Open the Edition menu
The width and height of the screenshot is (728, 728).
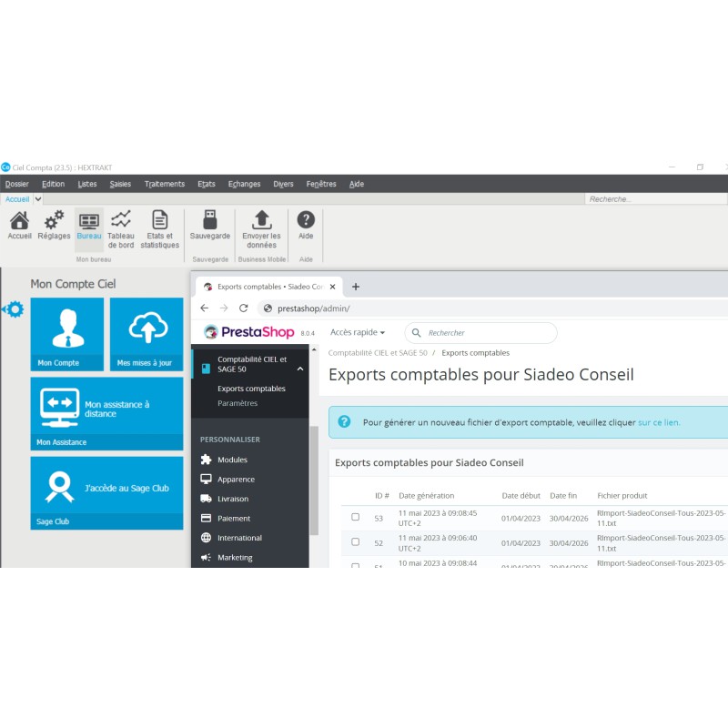pos(53,184)
